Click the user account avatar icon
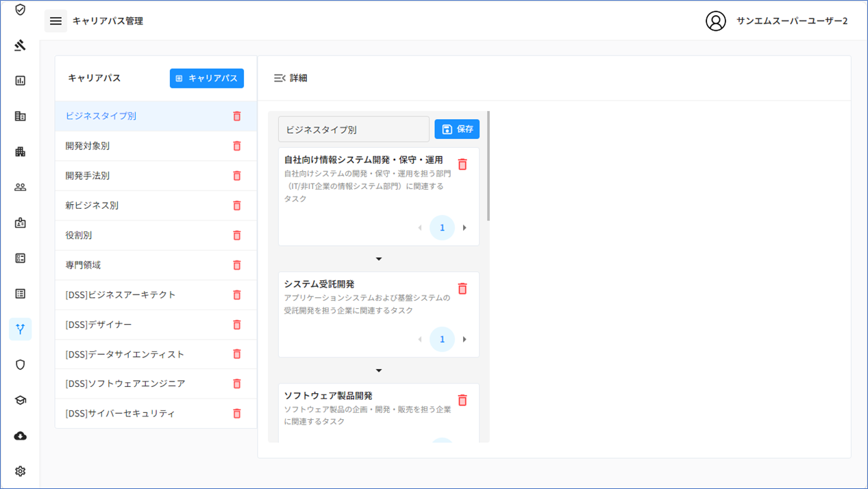 coord(715,21)
